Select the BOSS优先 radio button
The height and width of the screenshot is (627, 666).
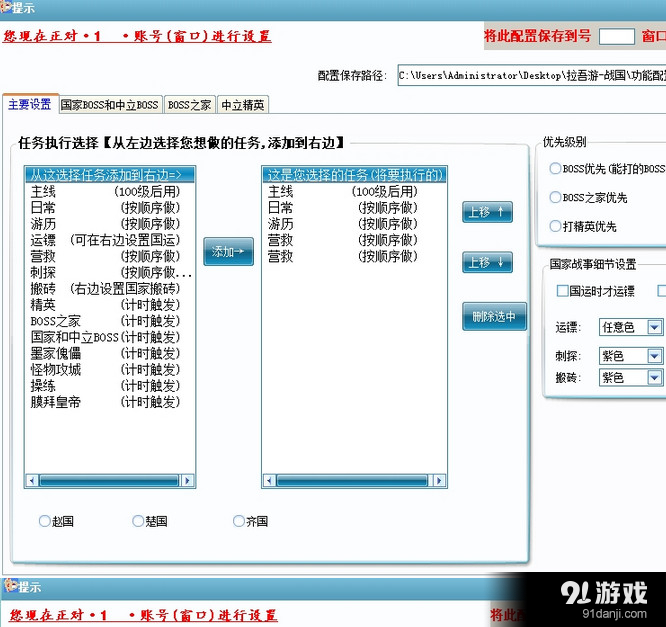pos(555,169)
